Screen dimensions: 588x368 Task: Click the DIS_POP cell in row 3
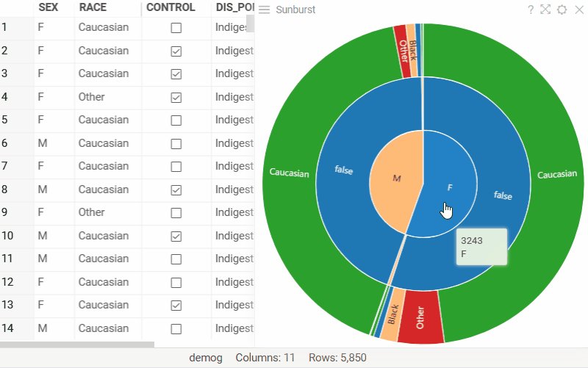233,73
